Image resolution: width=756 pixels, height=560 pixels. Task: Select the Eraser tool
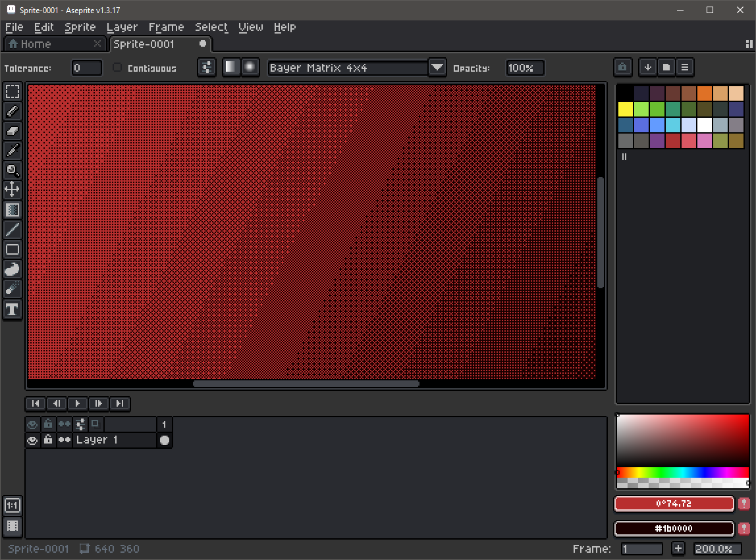click(12, 131)
